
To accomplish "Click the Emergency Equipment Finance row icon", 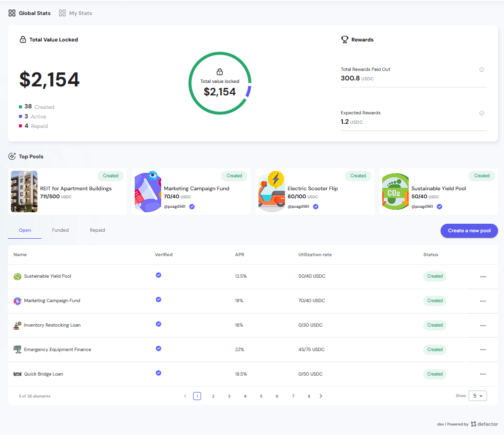I will tap(17, 350).
